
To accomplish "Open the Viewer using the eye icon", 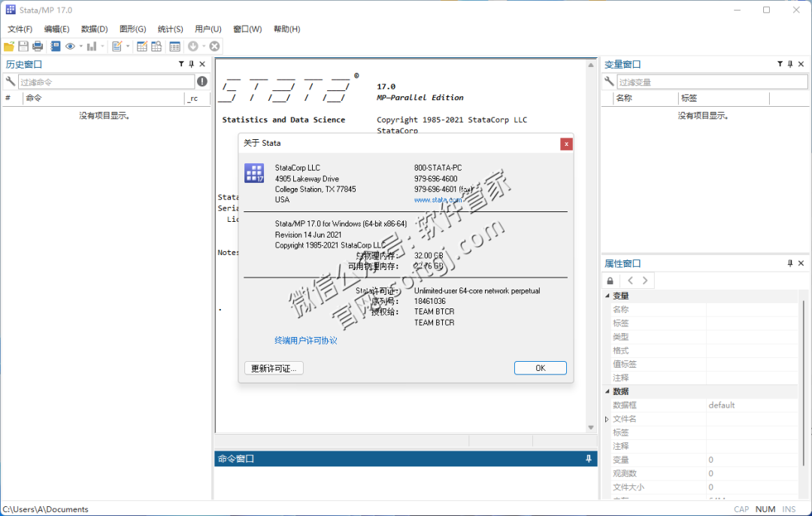I will (70, 46).
